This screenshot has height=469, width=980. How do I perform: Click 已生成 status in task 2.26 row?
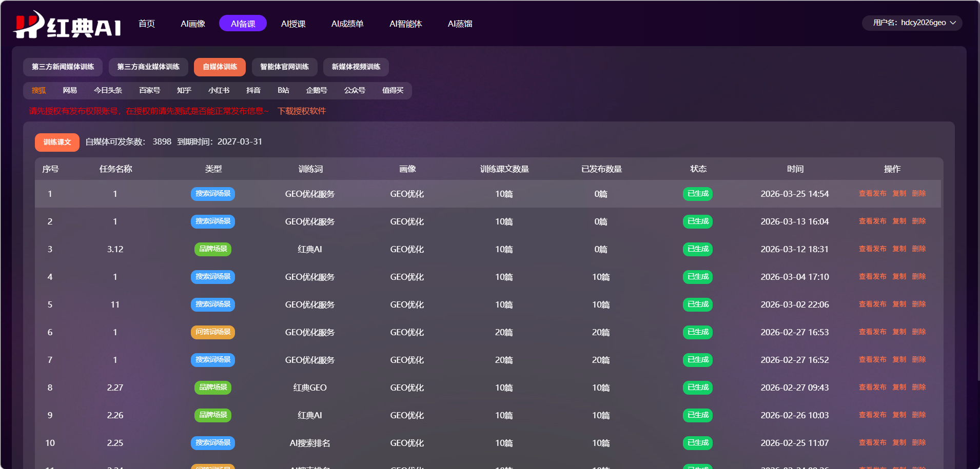pyautogui.click(x=698, y=415)
